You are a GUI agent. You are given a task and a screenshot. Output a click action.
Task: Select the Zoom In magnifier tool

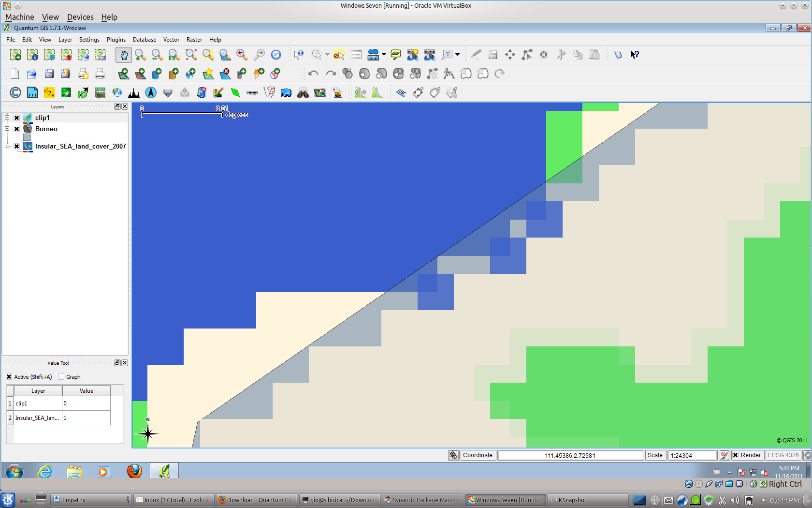pos(141,55)
